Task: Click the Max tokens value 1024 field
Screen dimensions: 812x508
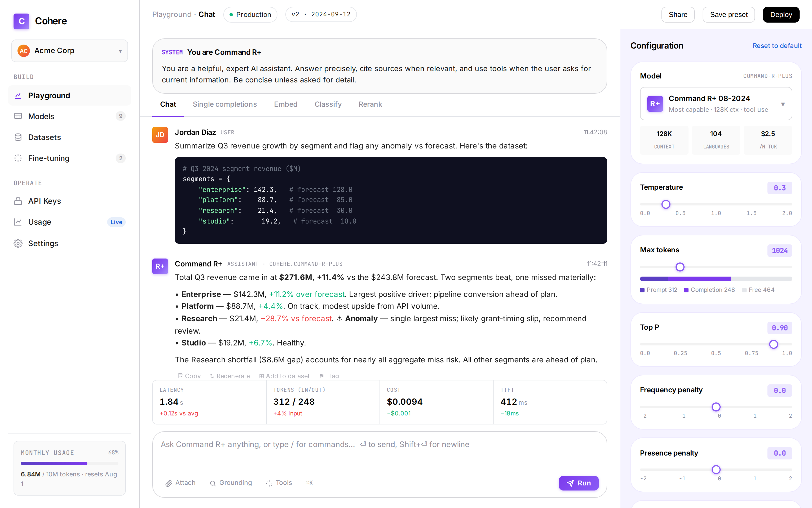Action: click(x=780, y=251)
